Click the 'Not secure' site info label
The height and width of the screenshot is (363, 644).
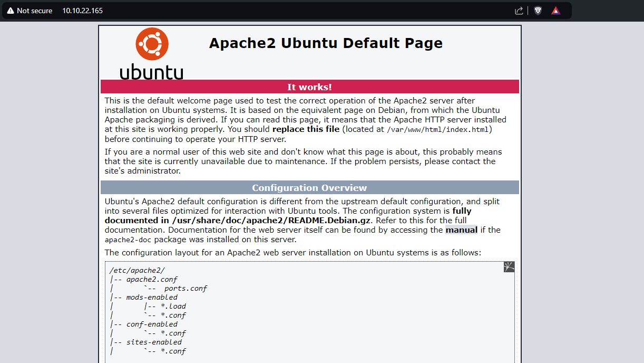click(34, 11)
